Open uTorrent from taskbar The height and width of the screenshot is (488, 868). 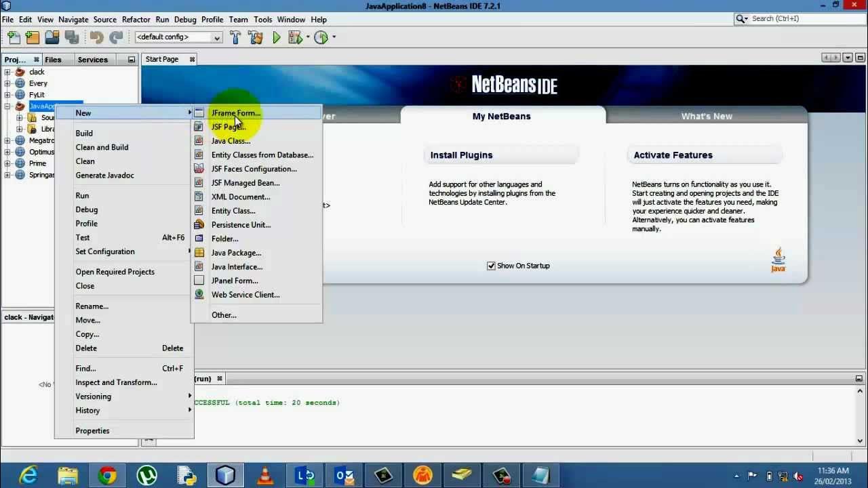(146, 476)
